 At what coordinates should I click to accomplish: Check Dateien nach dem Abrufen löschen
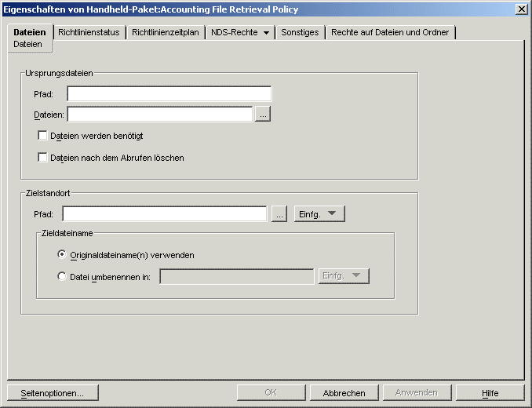tap(42, 158)
